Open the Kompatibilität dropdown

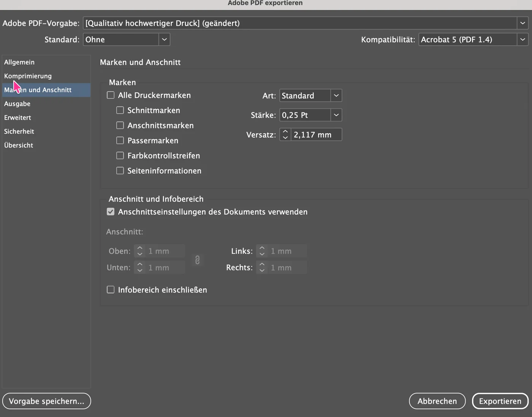click(473, 39)
